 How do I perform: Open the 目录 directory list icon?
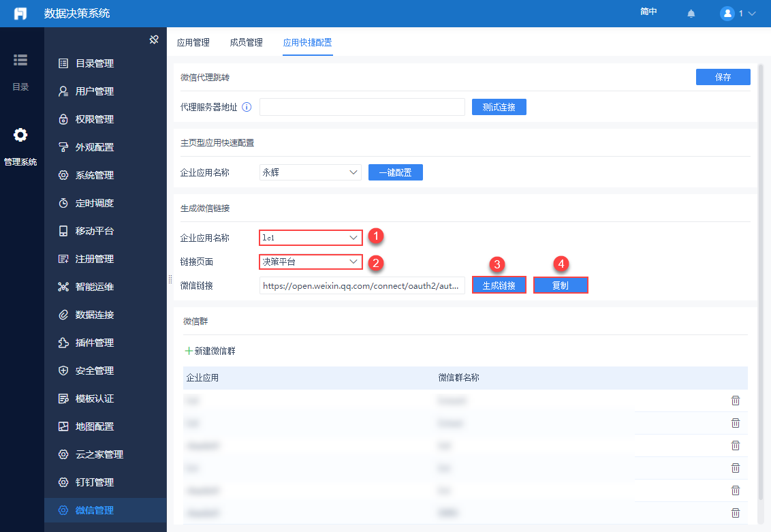[x=20, y=59]
